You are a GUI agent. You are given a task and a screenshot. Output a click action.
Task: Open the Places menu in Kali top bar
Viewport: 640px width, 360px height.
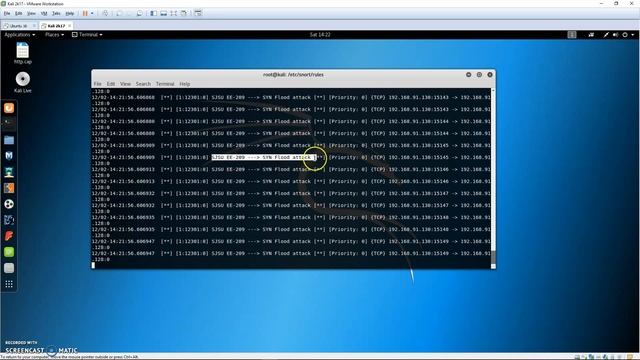pos(54,35)
